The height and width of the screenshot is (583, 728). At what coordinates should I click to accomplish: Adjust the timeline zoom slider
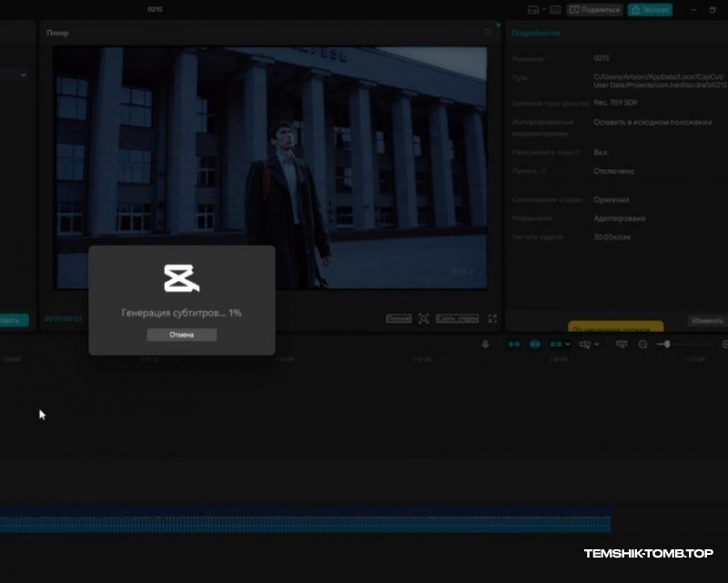click(669, 345)
